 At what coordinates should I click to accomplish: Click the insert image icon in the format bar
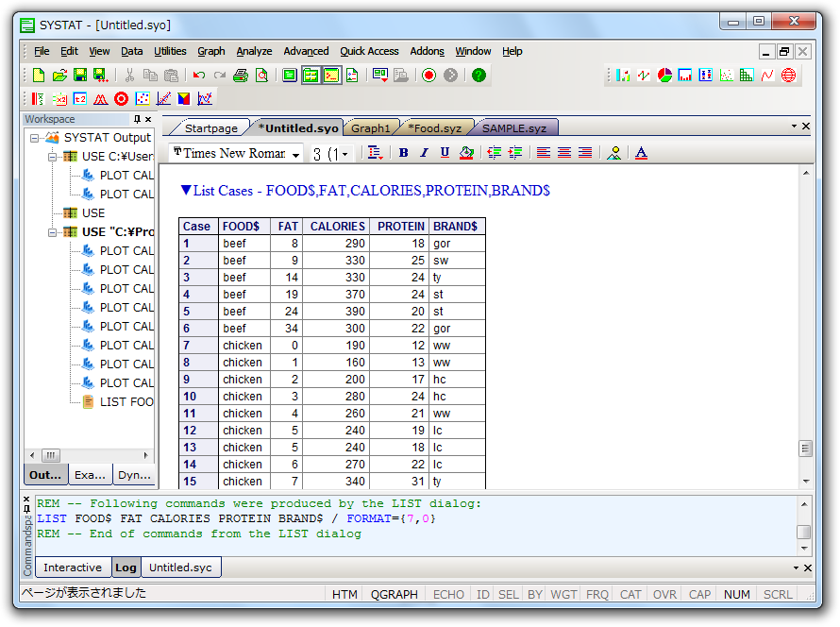click(x=613, y=153)
